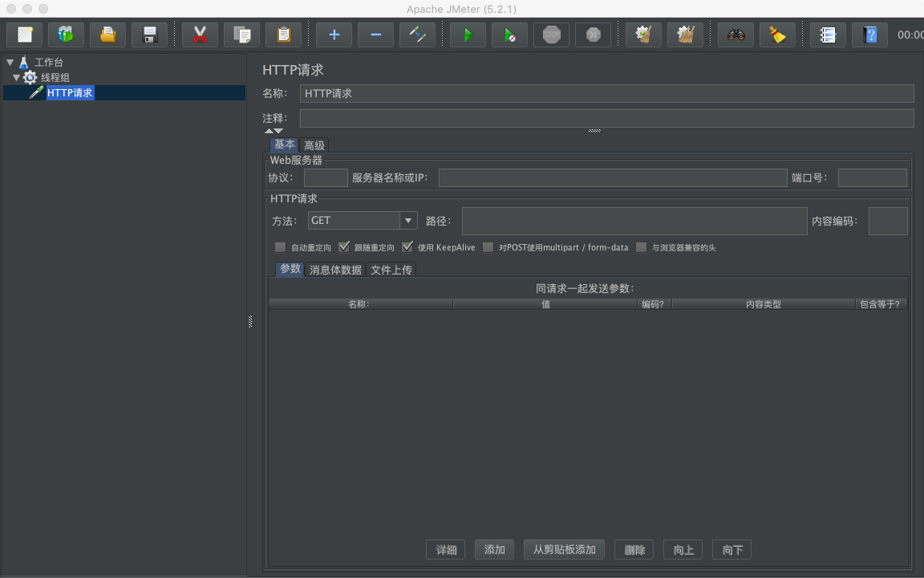Switch to the 高级 tab
This screenshot has width=924, height=578.
pyautogui.click(x=314, y=145)
